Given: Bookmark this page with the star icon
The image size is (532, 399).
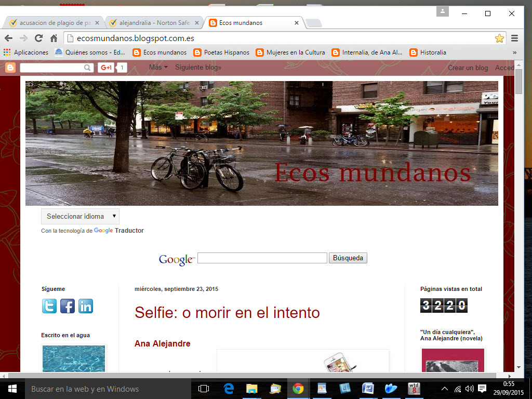Looking at the screenshot, I should [x=499, y=38].
